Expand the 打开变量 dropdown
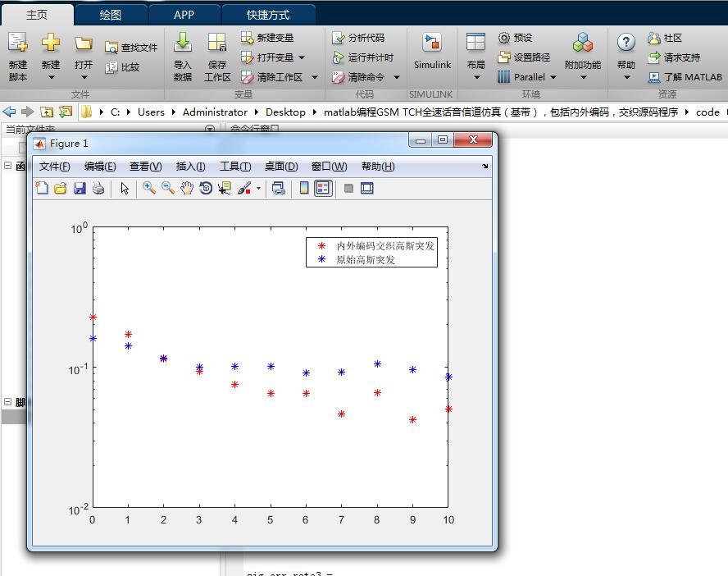This screenshot has height=576, width=728. [302, 57]
